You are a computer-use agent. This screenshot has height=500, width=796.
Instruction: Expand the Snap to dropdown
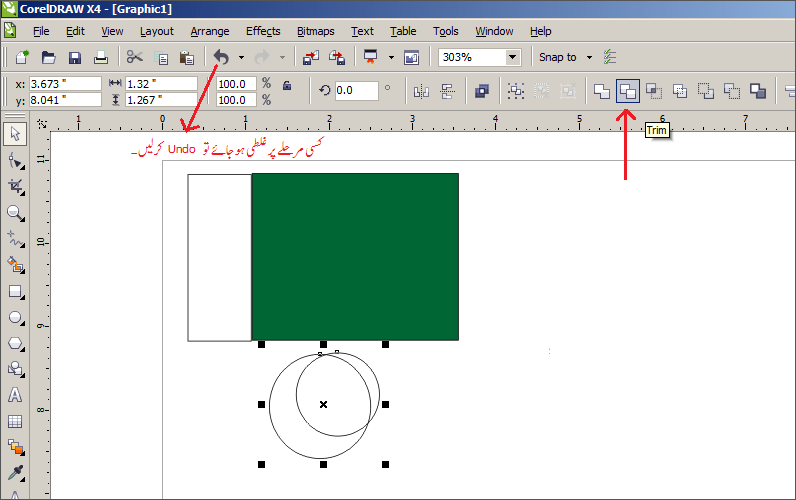coord(589,57)
